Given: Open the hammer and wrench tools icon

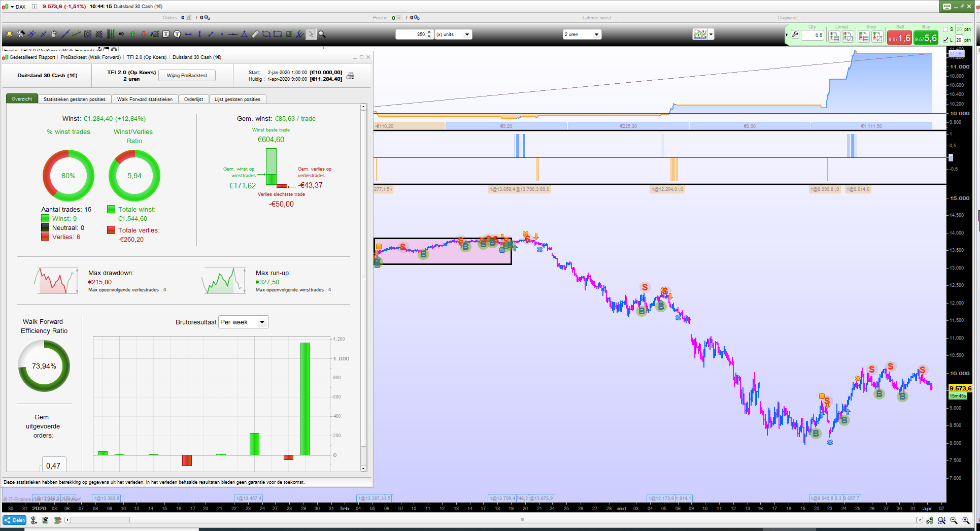Looking at the screenshot, I should click(x=21, y=35).
